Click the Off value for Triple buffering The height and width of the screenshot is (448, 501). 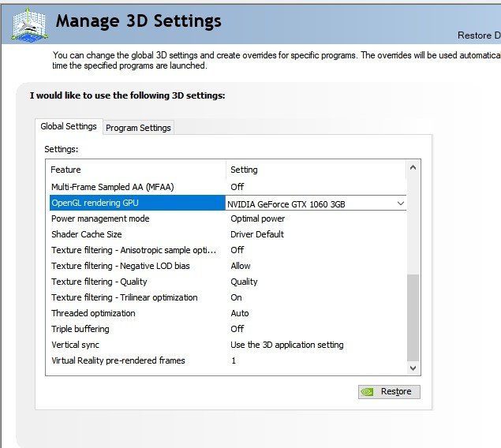point(237,329)
